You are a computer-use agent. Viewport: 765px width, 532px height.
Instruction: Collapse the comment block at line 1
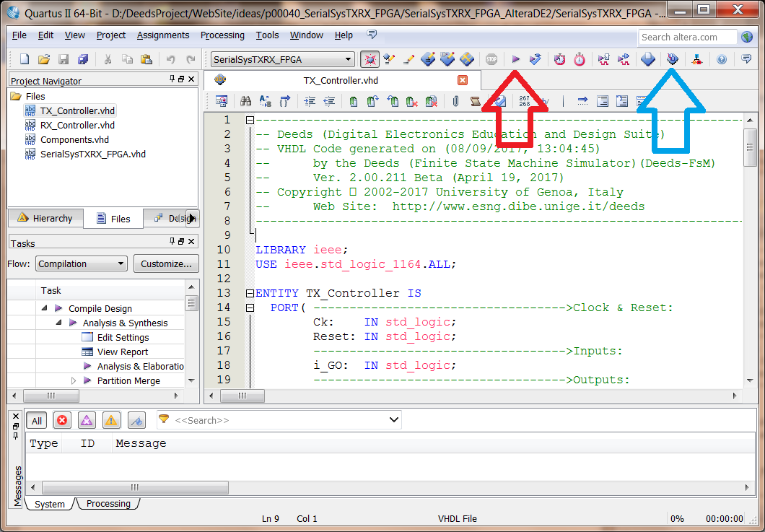coord(250,120)
